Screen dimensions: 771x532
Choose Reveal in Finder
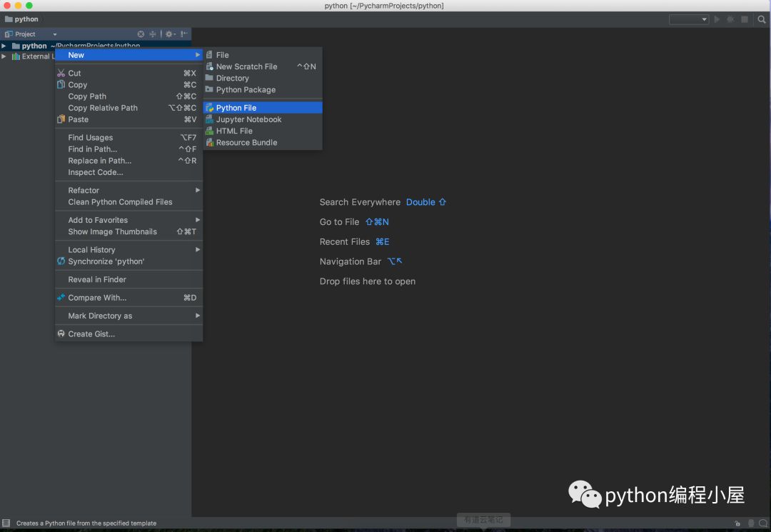(128, 279)
